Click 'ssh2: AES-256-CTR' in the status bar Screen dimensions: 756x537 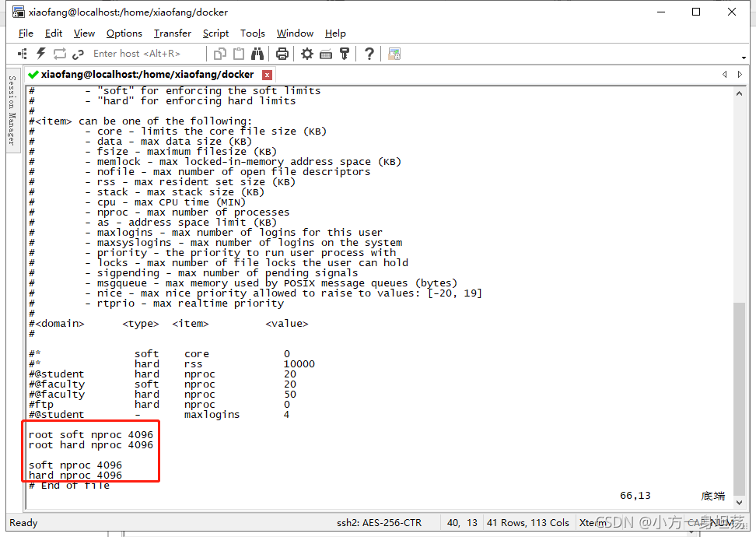coord(379,522)
